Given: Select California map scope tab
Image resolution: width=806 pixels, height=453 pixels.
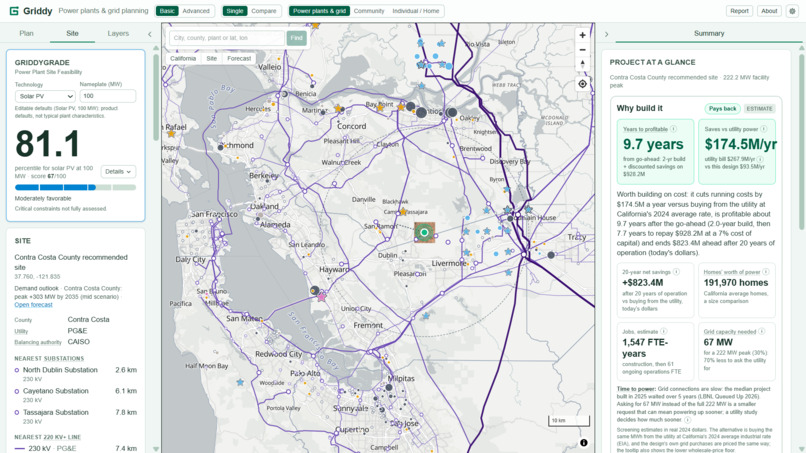Looking at the screenshot, I should point(183,59).
